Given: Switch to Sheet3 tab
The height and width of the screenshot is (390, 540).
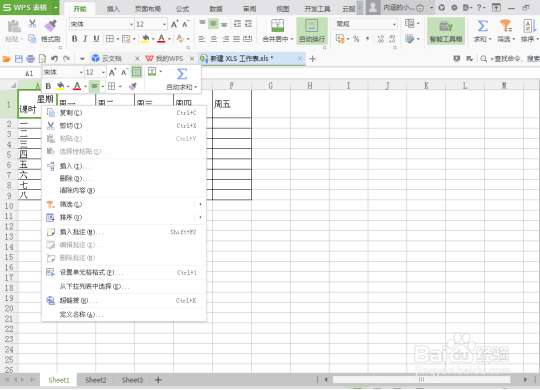Looking at the screenshot, I should (x=132, y=380).
